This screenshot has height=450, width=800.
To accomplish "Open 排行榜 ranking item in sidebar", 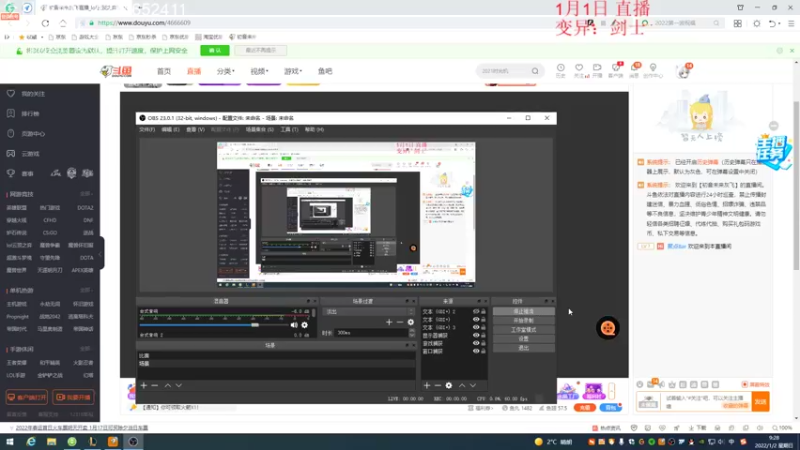I will 23,114.
